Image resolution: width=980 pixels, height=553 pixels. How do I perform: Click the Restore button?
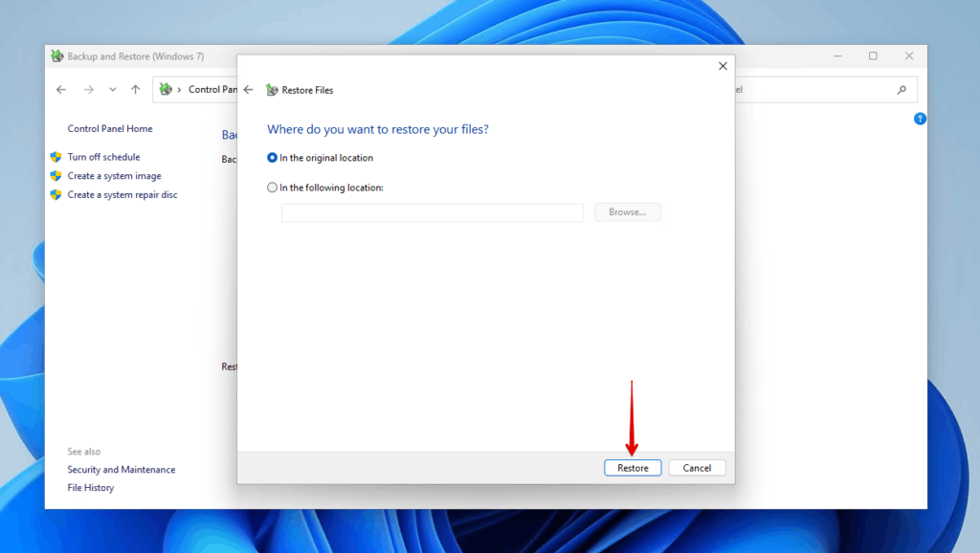[633, 467]
